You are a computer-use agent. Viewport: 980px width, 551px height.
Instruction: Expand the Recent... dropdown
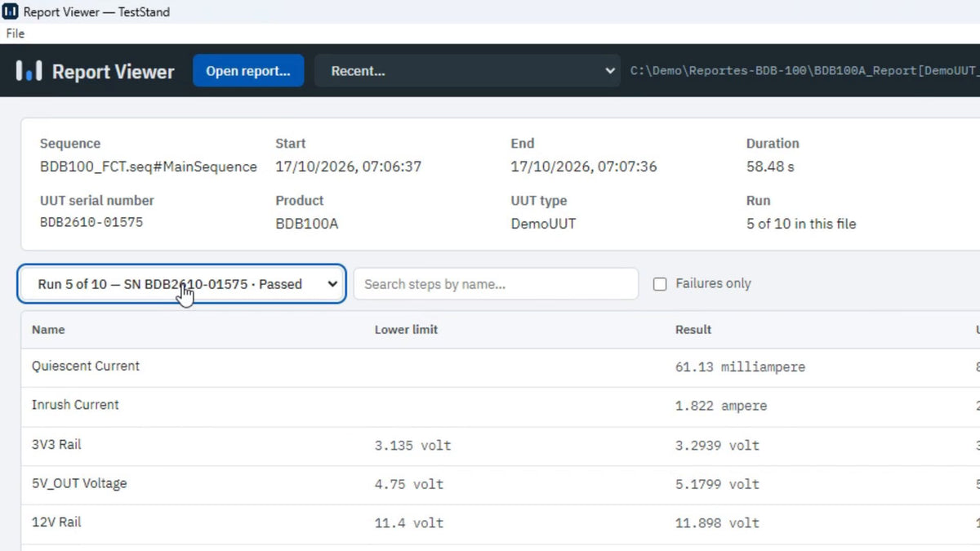click(468, 71)
